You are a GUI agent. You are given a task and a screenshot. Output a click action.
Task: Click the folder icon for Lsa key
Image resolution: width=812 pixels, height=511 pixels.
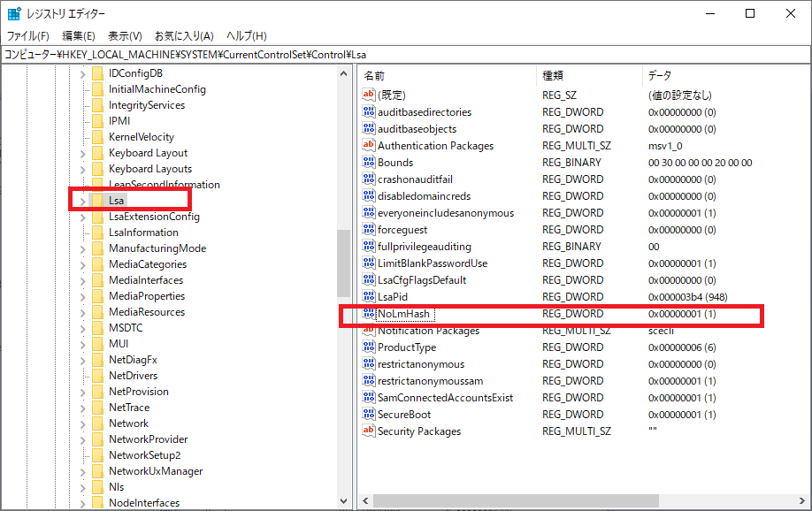pyautogui.click(x=97, y=201)
